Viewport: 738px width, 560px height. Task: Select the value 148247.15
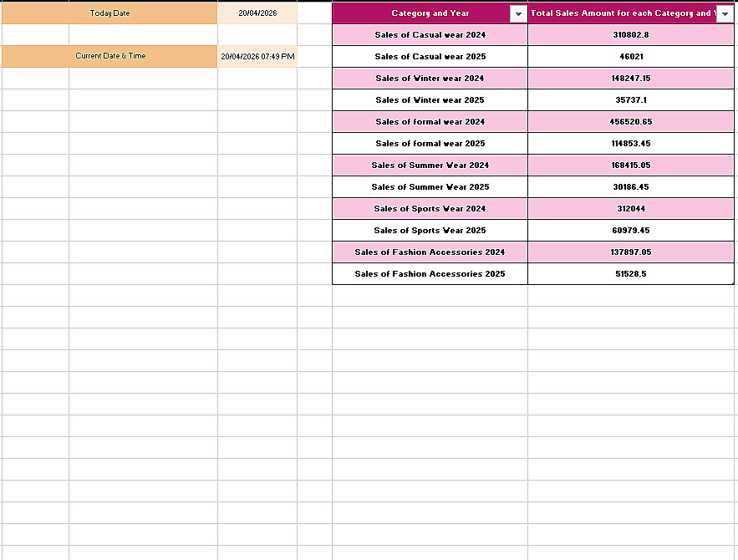(x=631, y=78)
